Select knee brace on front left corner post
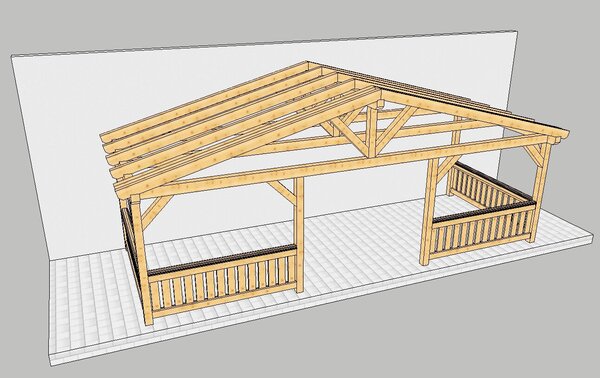Viewport: 600px width, 378px height. click(155, 211)
